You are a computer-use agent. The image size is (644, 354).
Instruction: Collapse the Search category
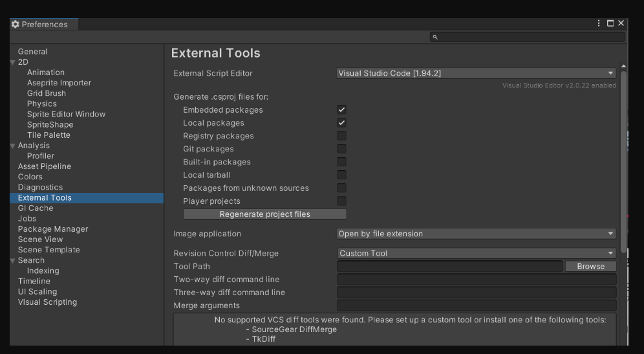tap(13, 260)
